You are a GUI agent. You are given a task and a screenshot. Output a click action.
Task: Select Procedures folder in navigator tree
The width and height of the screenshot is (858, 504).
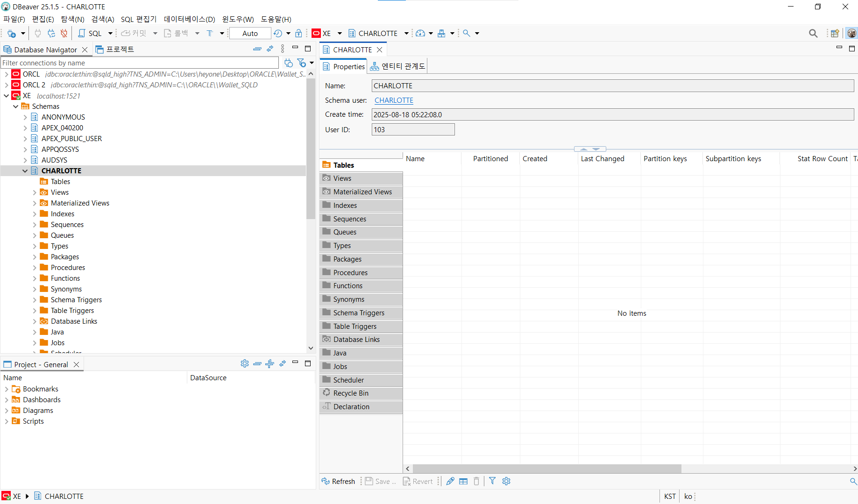click(x=68, y=268)
